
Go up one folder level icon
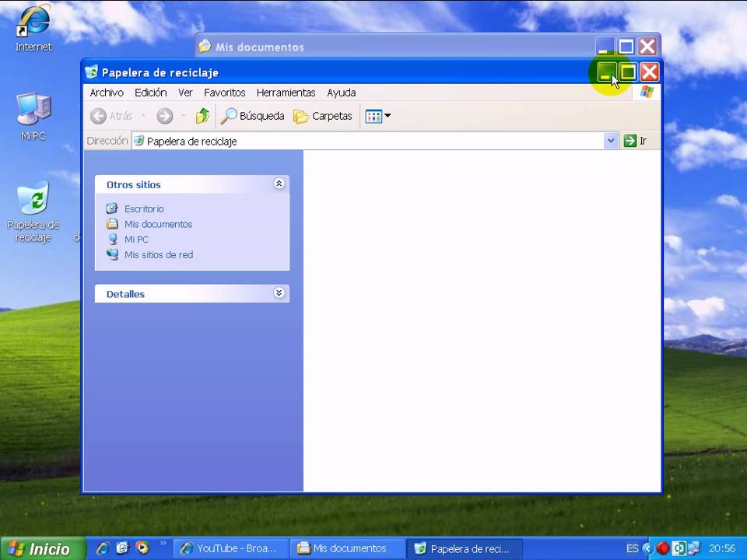pos(202,116)
